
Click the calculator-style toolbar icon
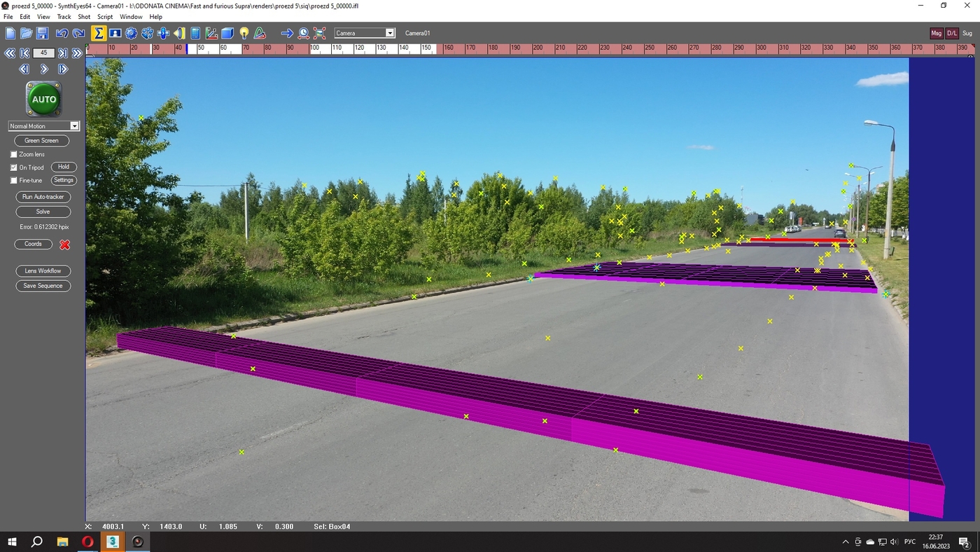[195, 33]
